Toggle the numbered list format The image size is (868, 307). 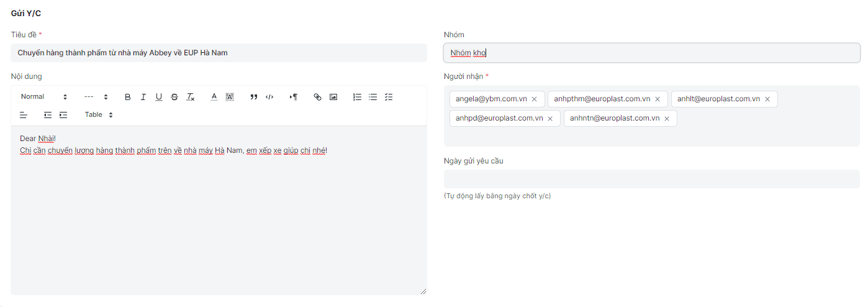(x=357, y=97)
